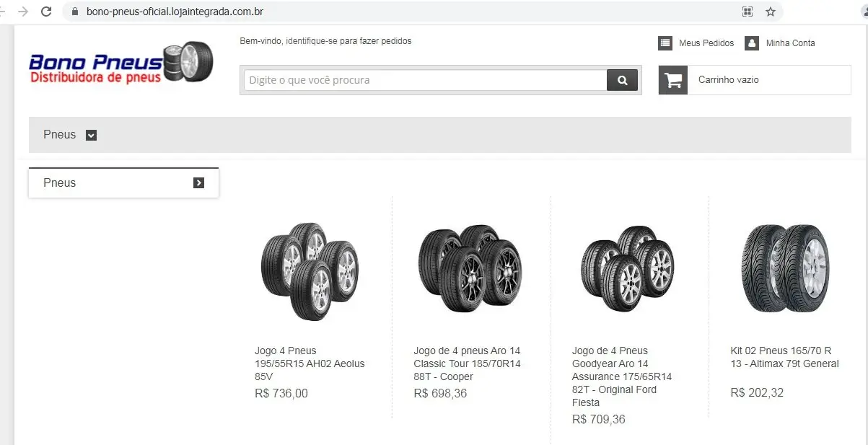Bookmark page with the star icon

[771, 12]
